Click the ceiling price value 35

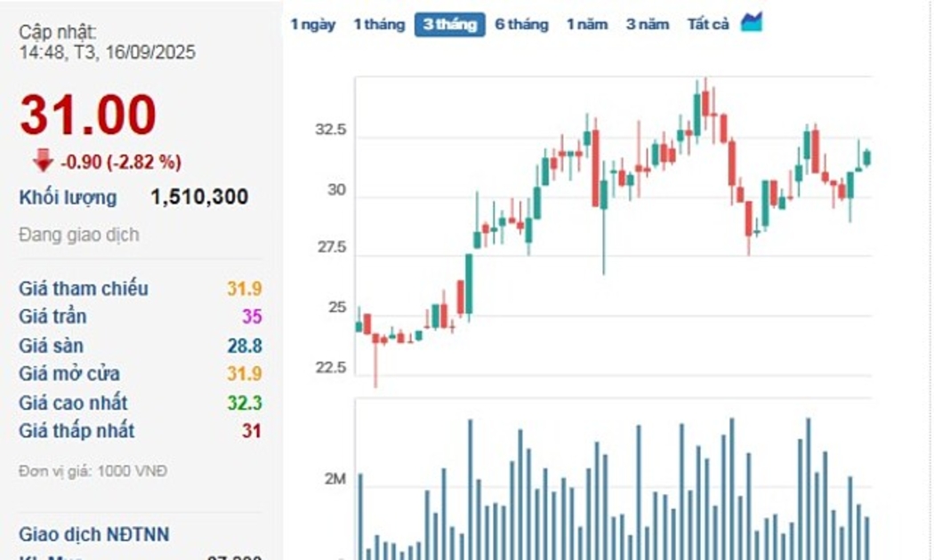coord(252,317)
